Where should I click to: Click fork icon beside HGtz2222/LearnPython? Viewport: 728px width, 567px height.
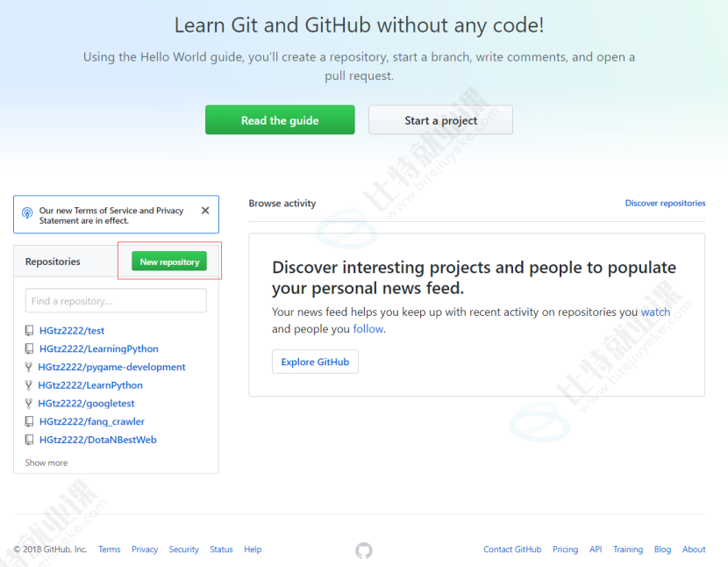pyautogui.click(x=29, y=384)
